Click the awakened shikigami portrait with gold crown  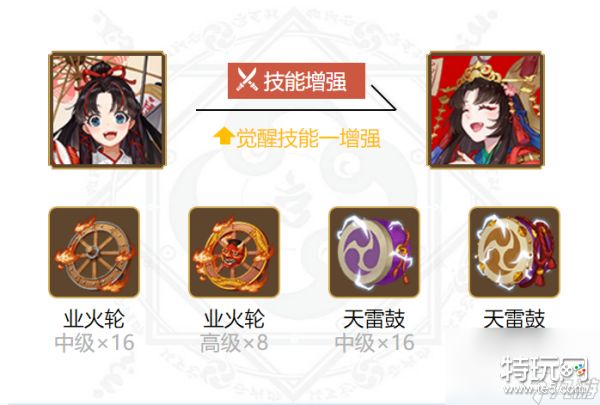[x=486, y=109]
